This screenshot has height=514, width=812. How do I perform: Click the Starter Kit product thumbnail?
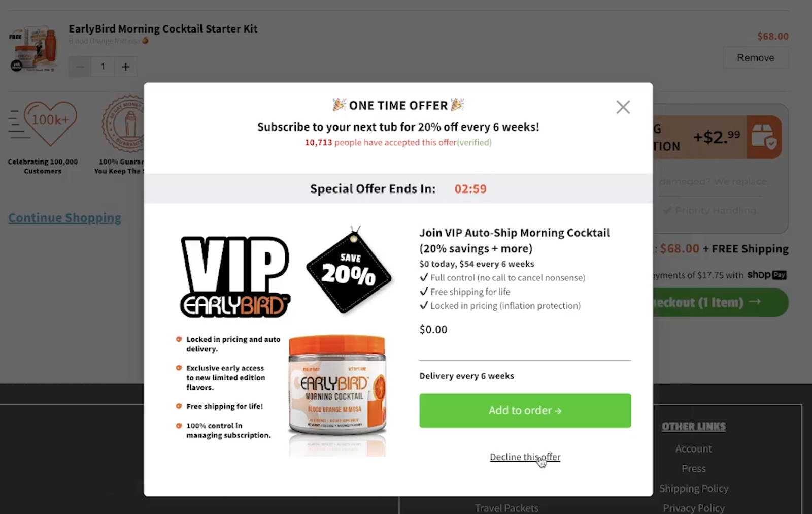click(x=33, y=49)
